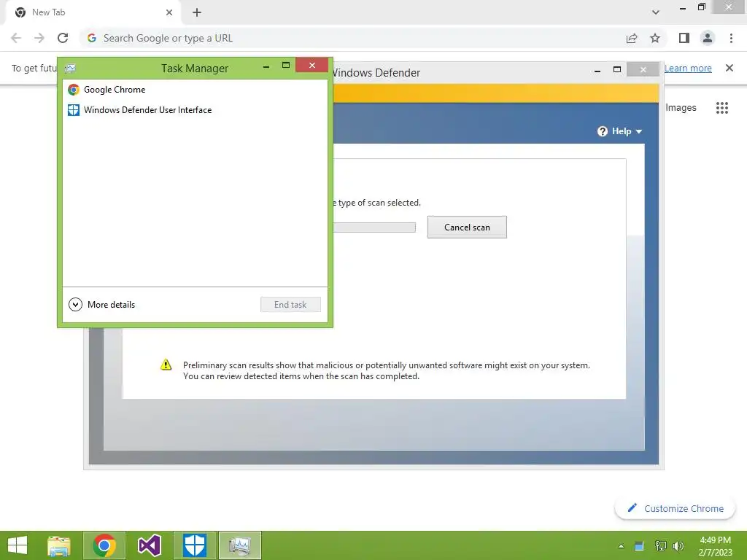Viewport: 747px width, 560px height.
Task: Close the Task Manager window
Action: 312,65
